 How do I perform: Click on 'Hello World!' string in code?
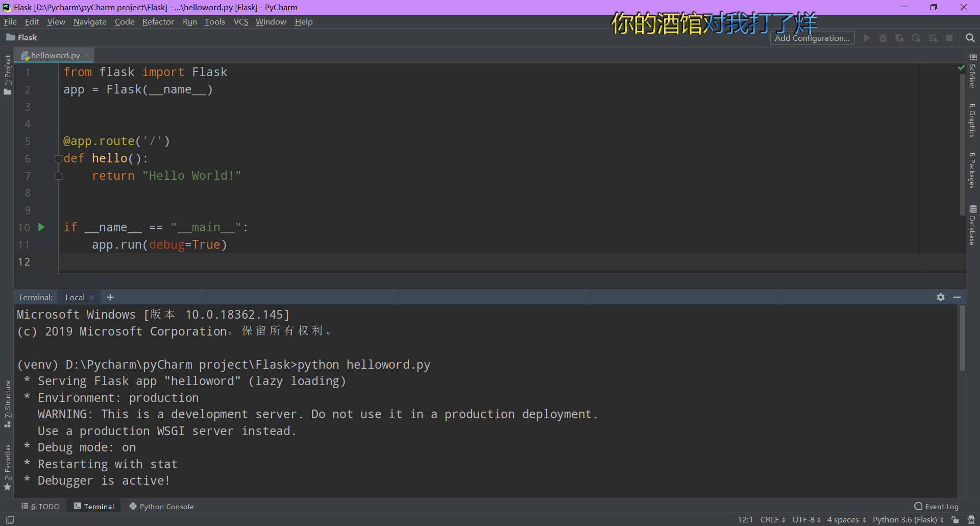pyautogui.click(x=192, y=176)
